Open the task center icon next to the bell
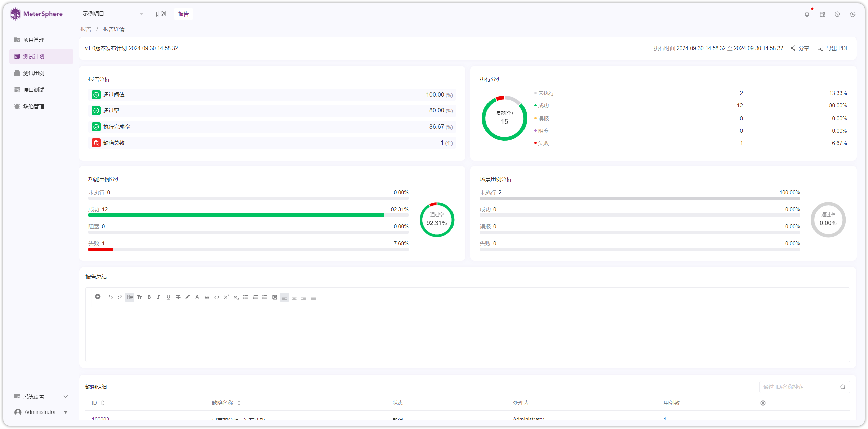Screen dimensions: 868x429 (x=822, y=14)
